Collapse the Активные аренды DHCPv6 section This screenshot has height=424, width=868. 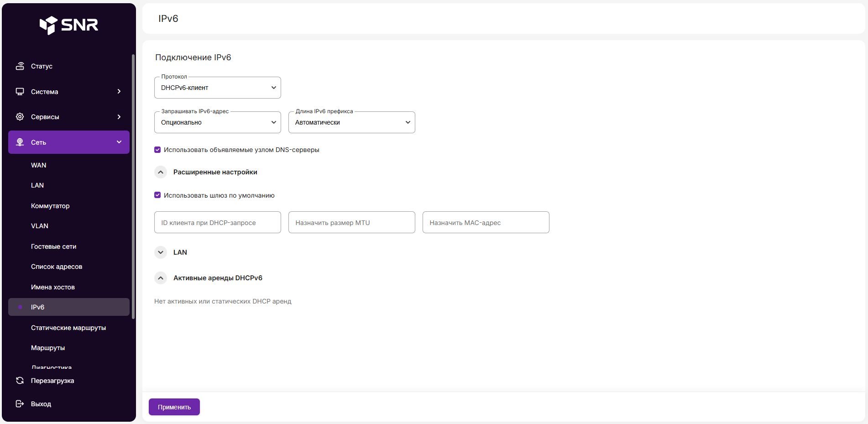161,278
